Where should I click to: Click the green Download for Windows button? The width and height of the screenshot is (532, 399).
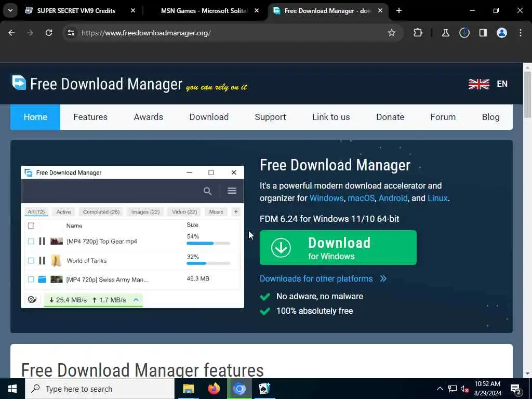[338, 248]
